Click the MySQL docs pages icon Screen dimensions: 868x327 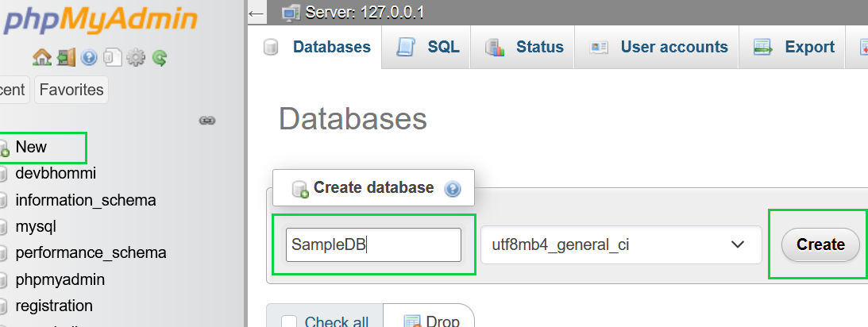click(x=113, y=57)
